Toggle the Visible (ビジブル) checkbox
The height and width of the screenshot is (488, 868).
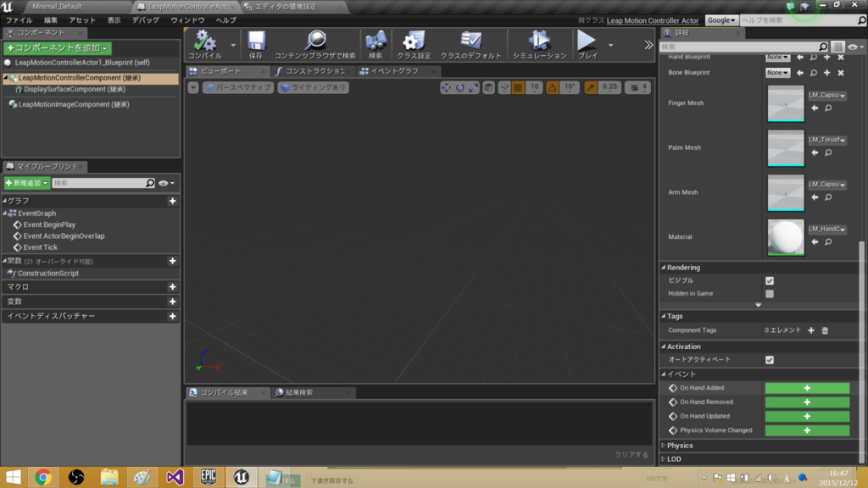point(770,280)
